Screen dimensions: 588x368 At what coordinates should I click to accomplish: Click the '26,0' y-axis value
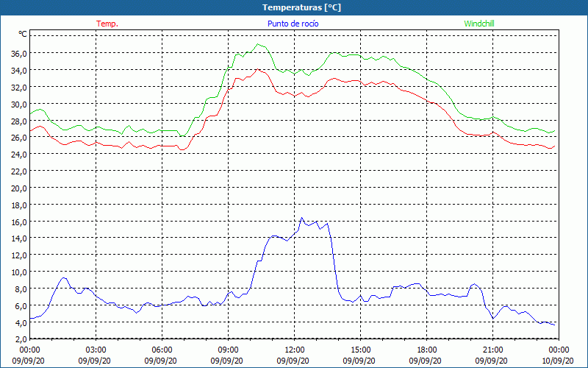point(19,138)
